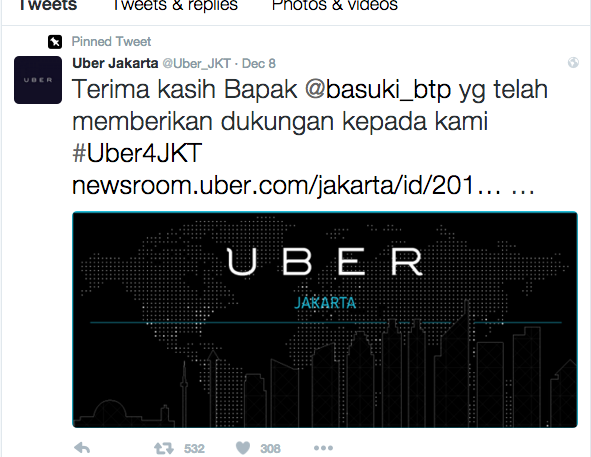This screenshot has height=457, width=591.
Task: View the 532 retweets count
Action: (194, 449)
